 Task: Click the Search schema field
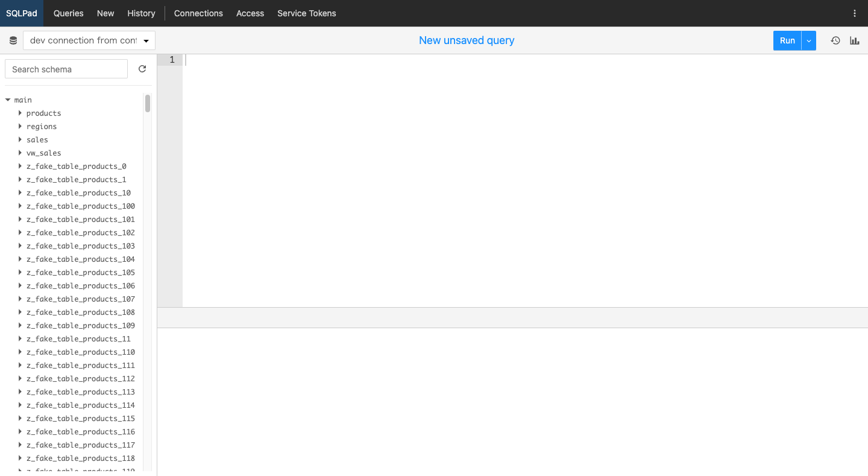pyautogui.click(x=66, y=69)
